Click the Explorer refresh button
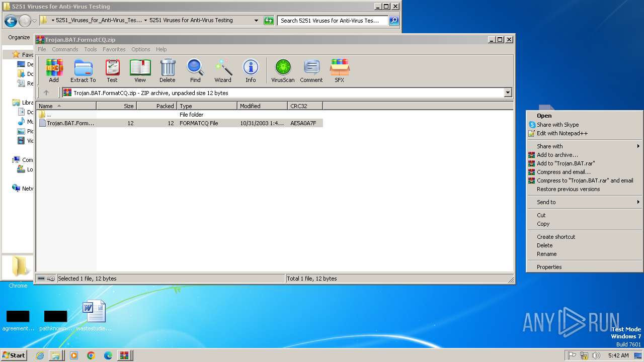 pos(269,21)
